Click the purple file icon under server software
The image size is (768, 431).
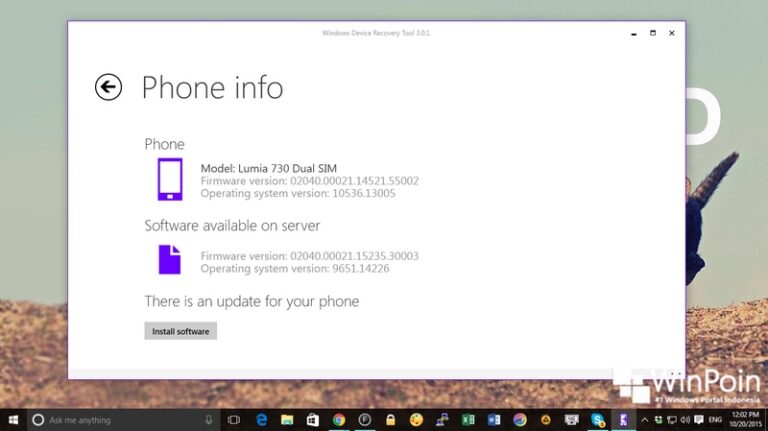pyautogui.click(x=169, y=260)
